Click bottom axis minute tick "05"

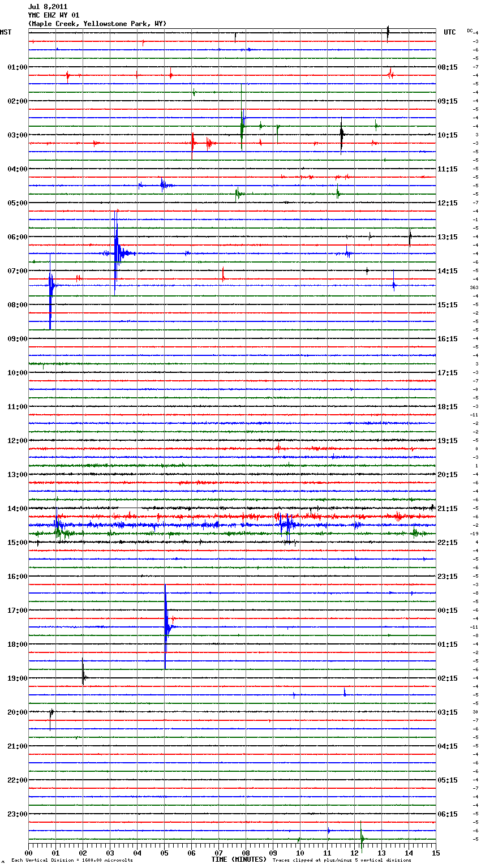[164, 853]
